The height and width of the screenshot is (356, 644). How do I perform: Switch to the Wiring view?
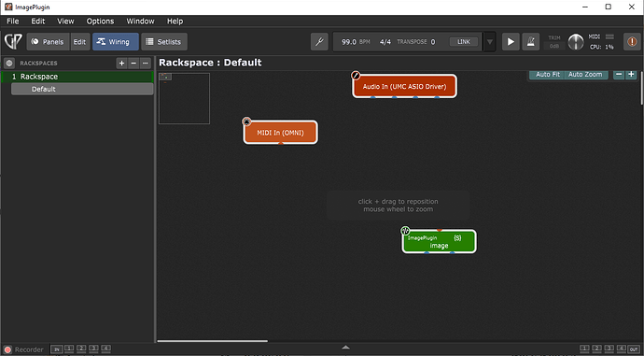(x=116, y=41)
